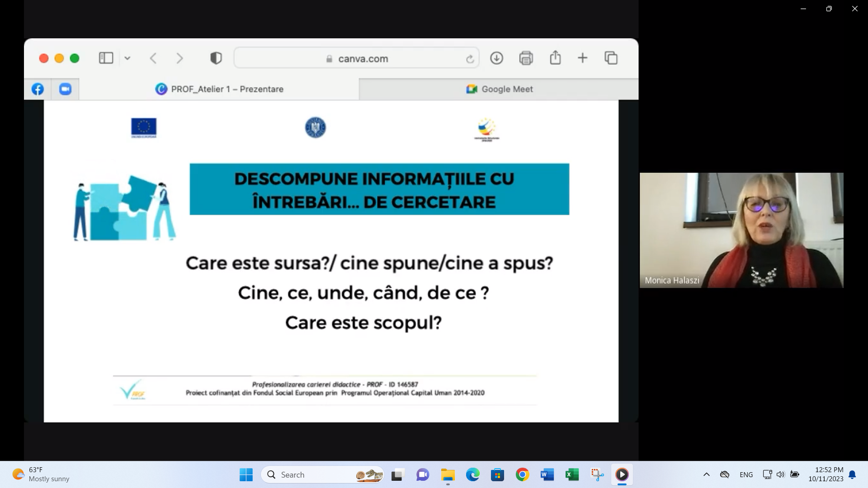Viewport: 868px width, 488px height.
Task: Open the Safari downloads icon
Action: [496, 58]
